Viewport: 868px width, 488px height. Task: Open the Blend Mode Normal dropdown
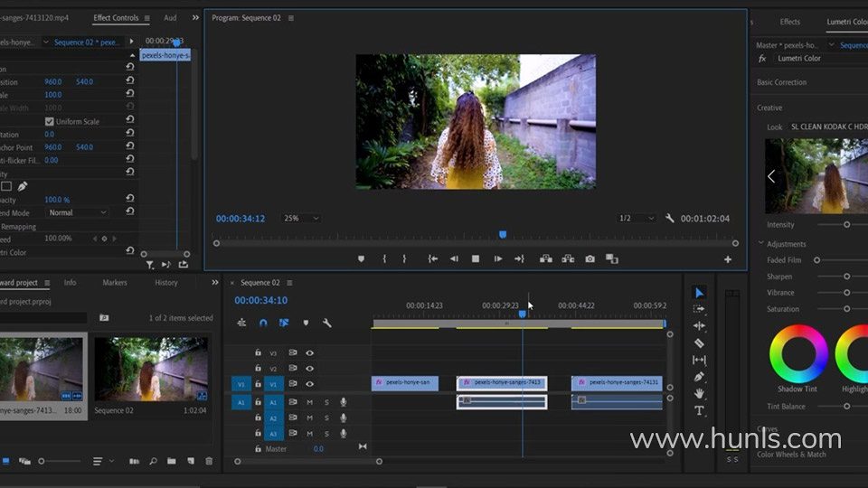(78, 212)
